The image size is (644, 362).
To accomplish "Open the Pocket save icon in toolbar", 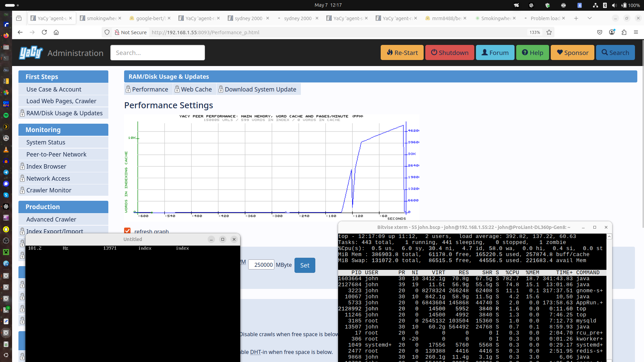I will point(600,32).
